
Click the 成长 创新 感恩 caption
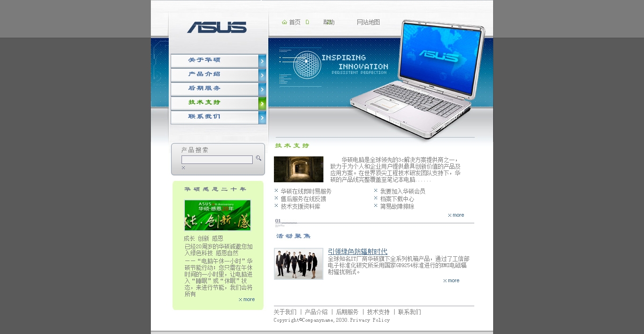[204, 238]
